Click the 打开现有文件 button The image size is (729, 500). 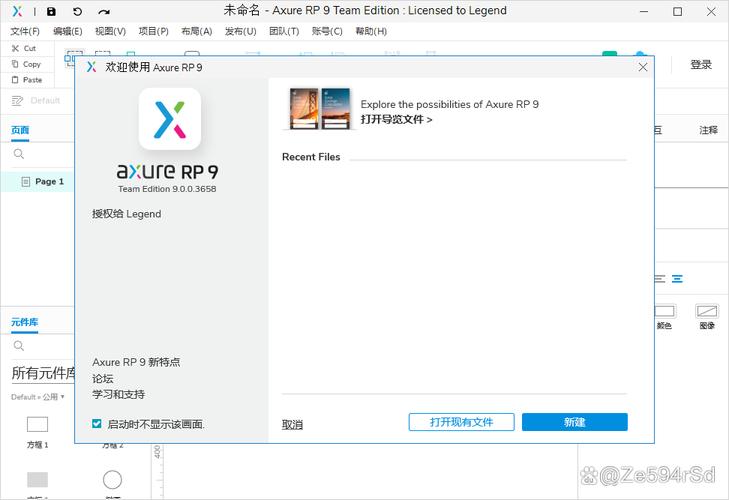461,422
